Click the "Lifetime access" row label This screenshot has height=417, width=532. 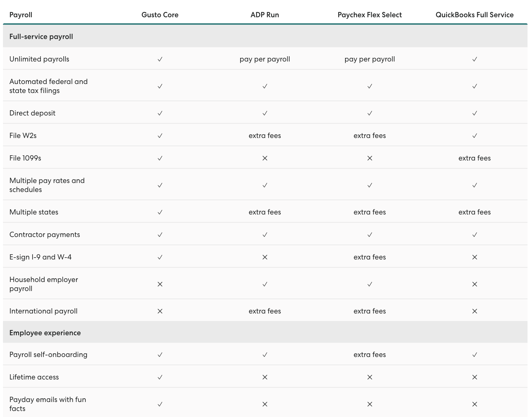pos(34,377)
